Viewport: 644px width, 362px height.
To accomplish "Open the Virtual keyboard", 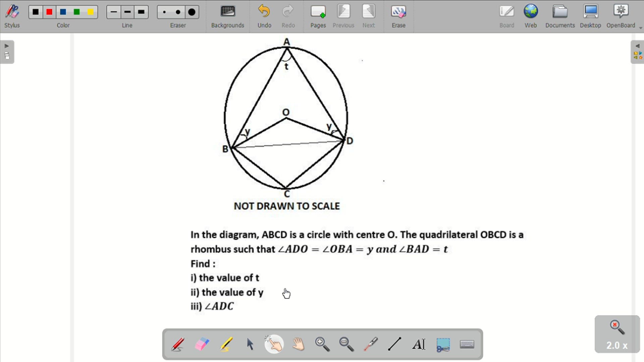I will coord(467,344).
